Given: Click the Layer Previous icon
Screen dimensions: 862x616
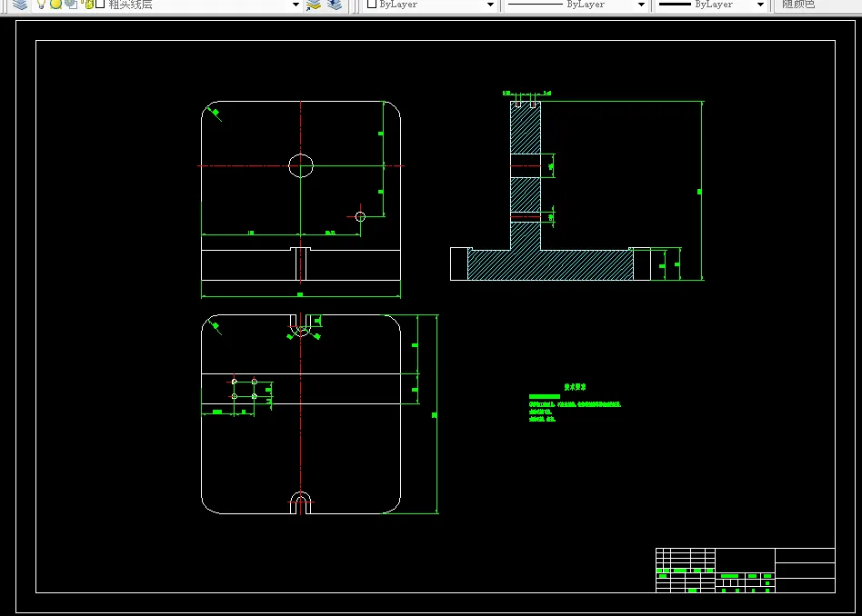Looking at the screenshot, I should (x=335, y=5).
